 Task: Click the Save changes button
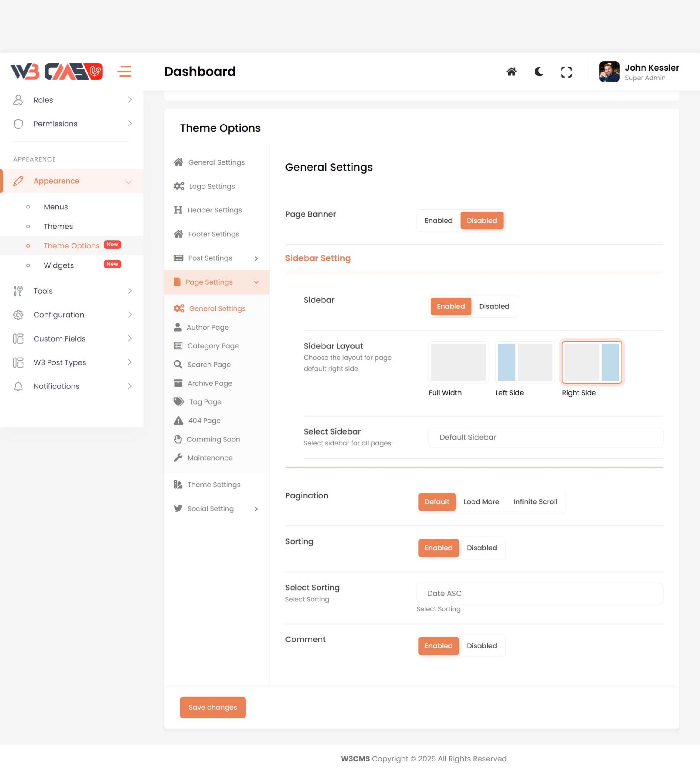(x=212, y=708)
